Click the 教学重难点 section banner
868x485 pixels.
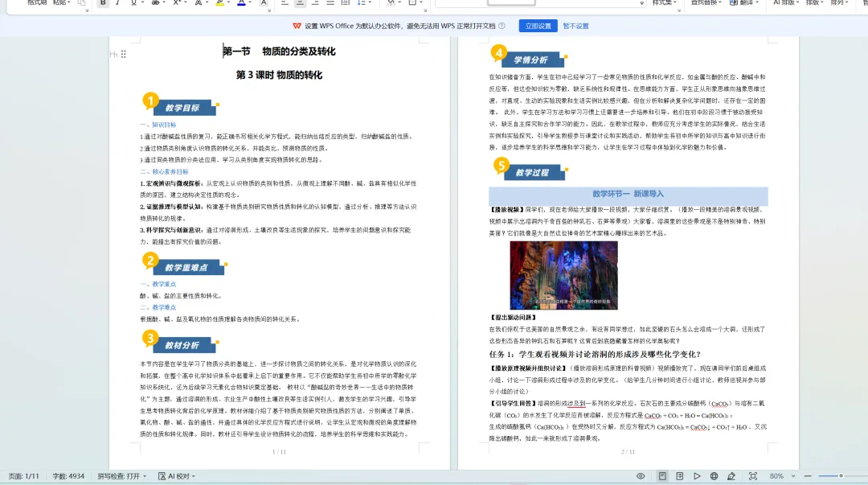point(185,265)
